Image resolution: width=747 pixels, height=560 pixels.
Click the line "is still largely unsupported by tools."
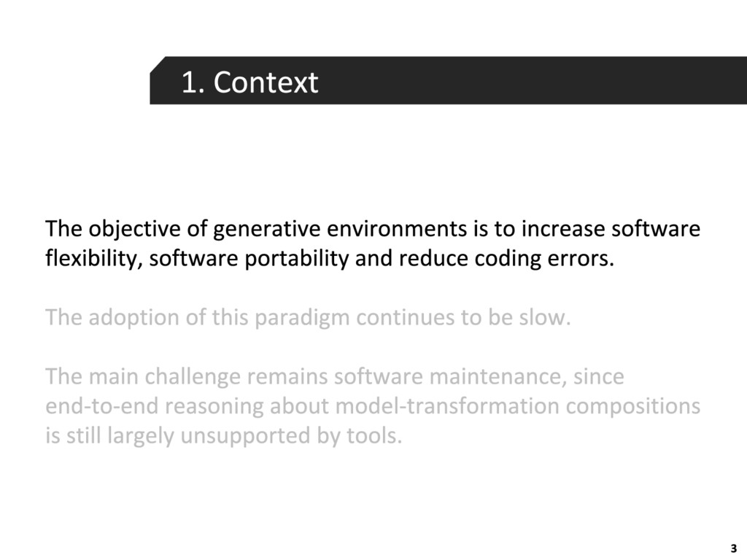223,436
